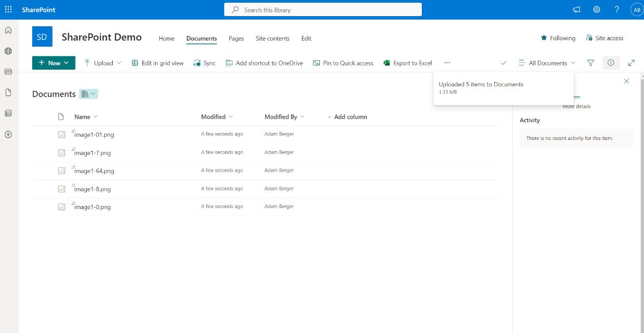This screenshot has width=644, height=333.
Task: Go to the Home navigation tab
Action: [166, 39]
